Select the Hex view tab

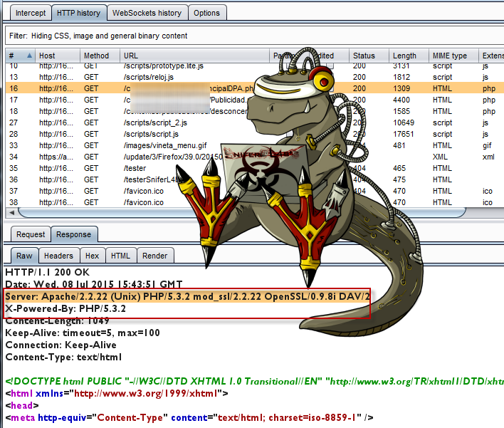coord(92,256)
